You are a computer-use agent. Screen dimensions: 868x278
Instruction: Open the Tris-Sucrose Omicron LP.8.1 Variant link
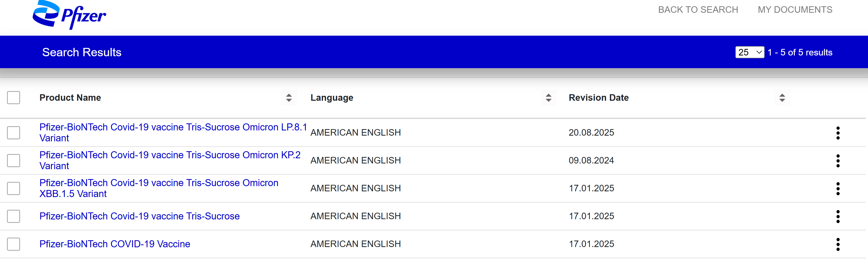[x=173, y=132]
